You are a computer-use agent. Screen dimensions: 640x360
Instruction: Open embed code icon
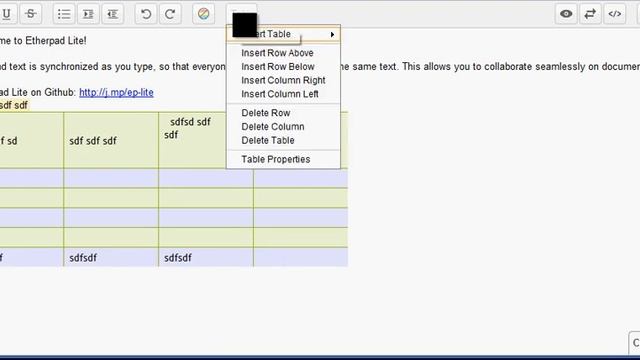[615, 14]
